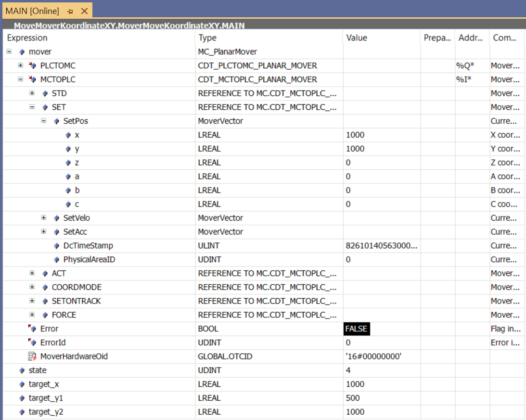This screenshot has width=526, height=420.
Task: Expand the STD reference node
Action: pos(32,93)
